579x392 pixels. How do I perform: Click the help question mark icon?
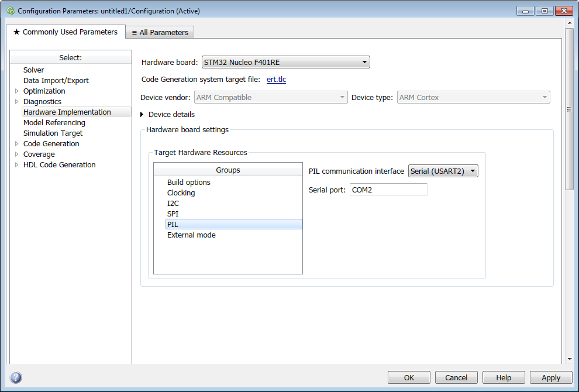(15, 377)
